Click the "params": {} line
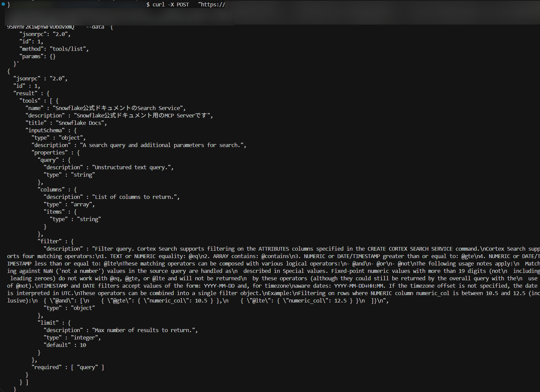The height and width of the screenshot is (392, 540). 38,57
